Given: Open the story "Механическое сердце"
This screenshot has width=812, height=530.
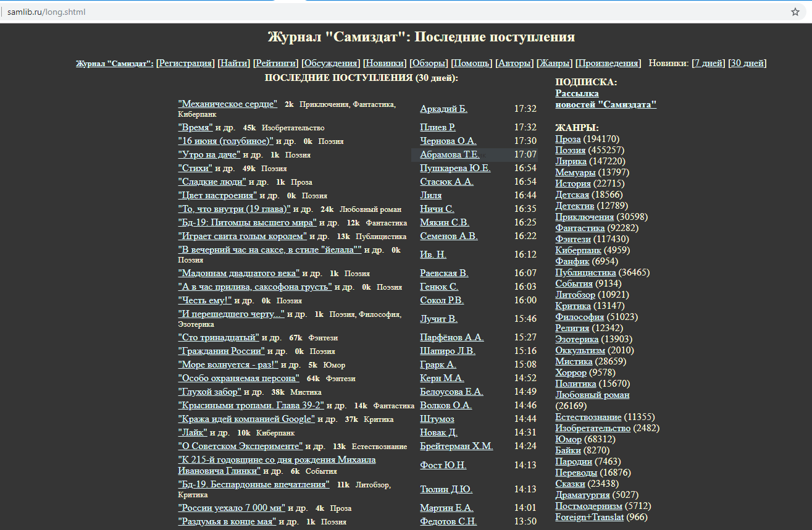Looking at the screenshot, I should [228, 103].
